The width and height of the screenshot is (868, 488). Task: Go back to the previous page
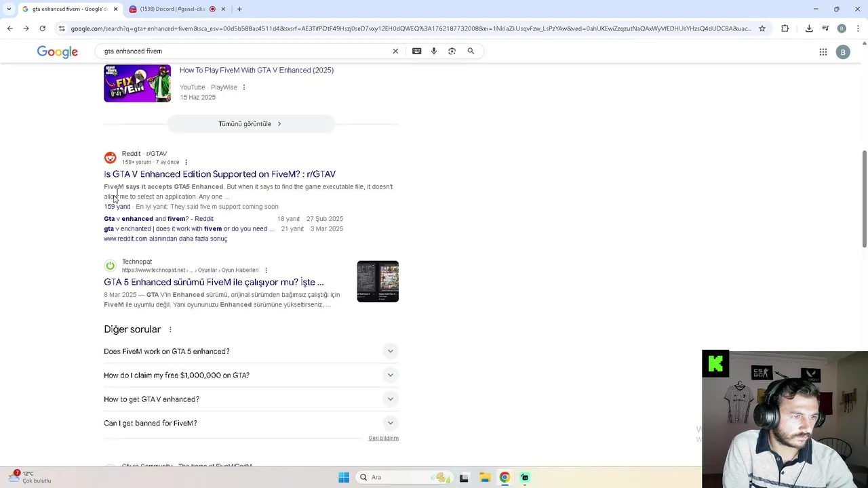(x=9, y=28)
